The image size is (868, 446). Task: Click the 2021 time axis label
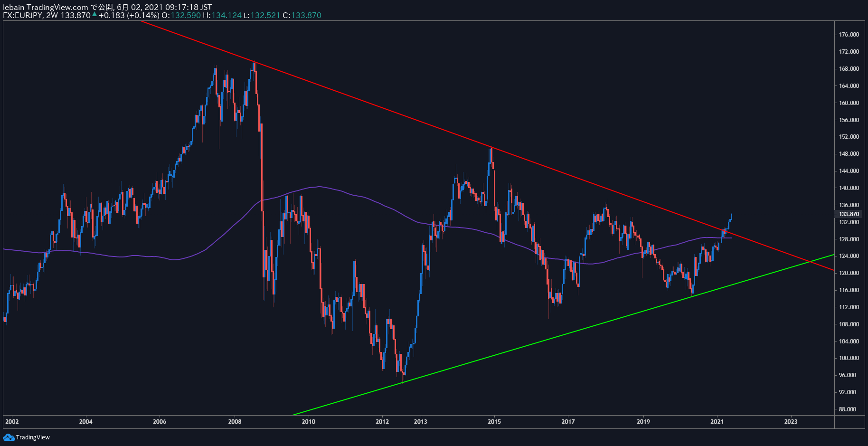pos(717,422)
